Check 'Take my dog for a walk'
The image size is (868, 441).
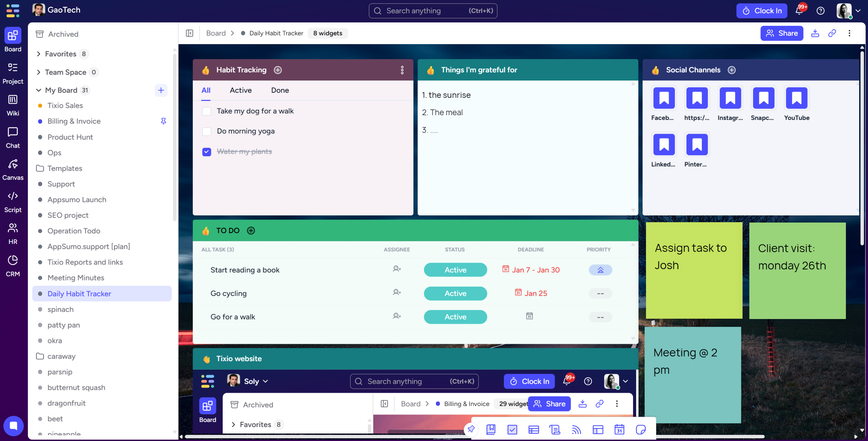coord(207,111)
